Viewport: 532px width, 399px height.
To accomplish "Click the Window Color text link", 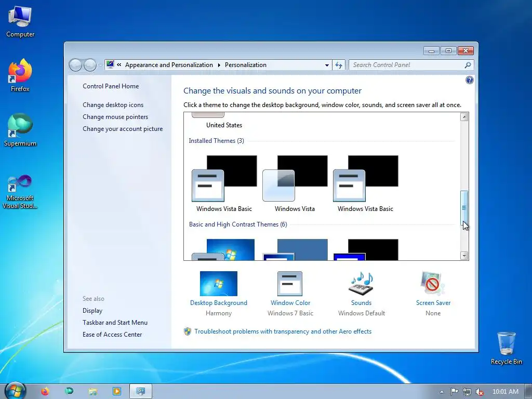I will tap(290, 303).
